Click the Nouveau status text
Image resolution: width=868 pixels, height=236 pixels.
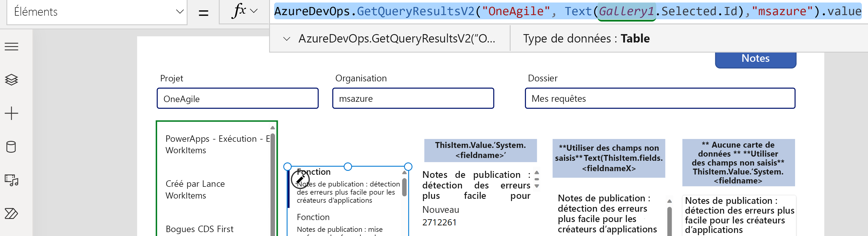pos(440,210)
